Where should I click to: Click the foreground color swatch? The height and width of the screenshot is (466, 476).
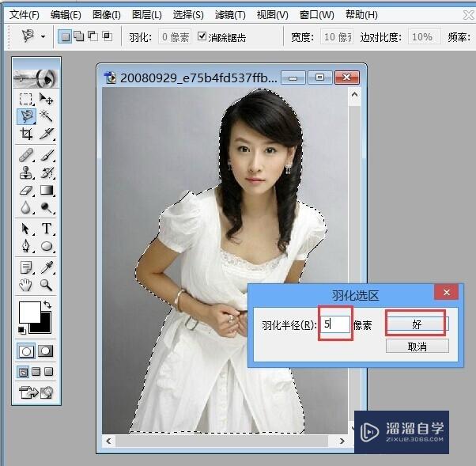coord(29,312)
